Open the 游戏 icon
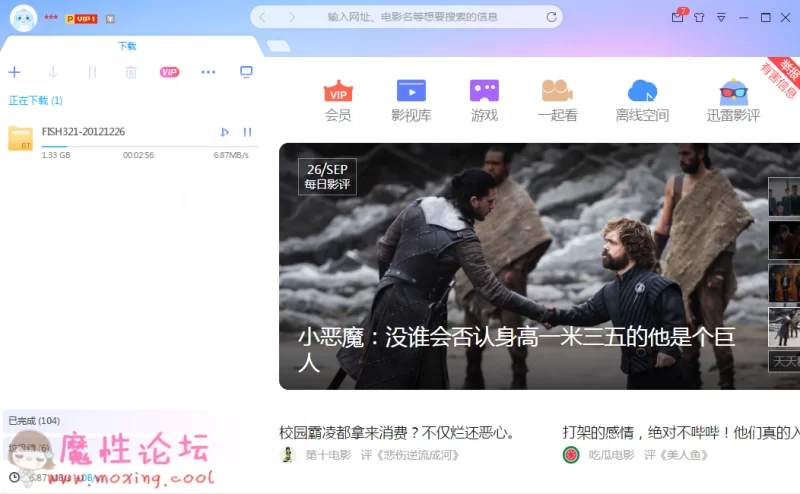800x494 pixels. coord(484,101)
